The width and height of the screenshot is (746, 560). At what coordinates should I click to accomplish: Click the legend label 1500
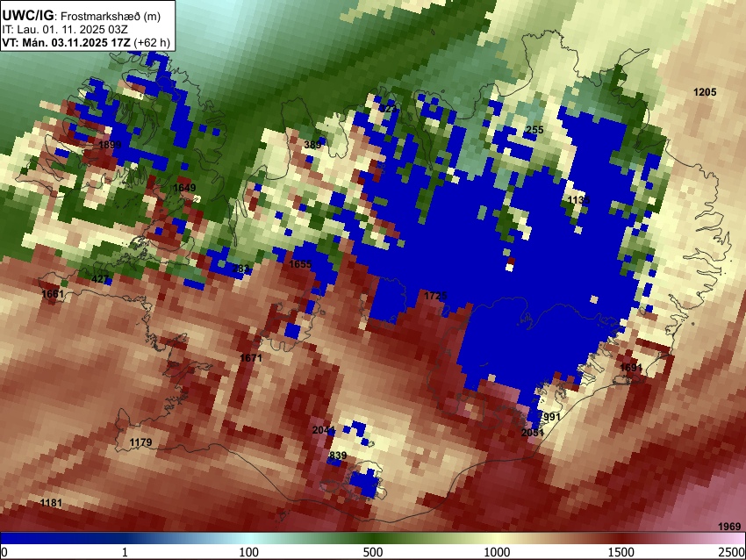tap(621, 552)
